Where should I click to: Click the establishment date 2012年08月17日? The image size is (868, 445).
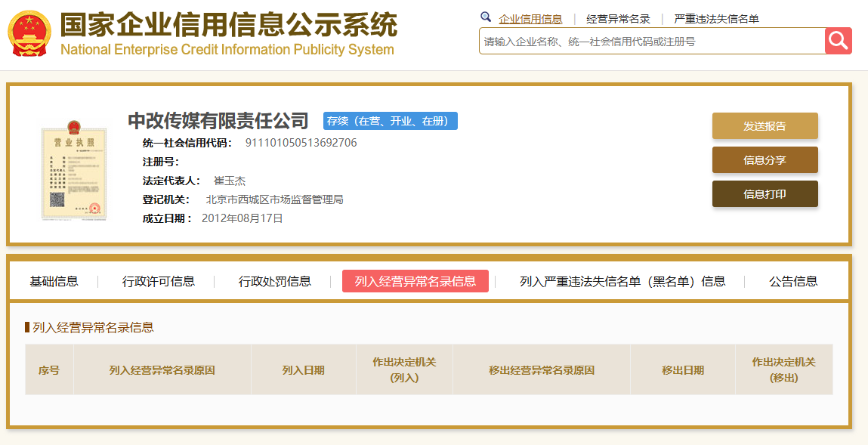(x=242, y=218)
